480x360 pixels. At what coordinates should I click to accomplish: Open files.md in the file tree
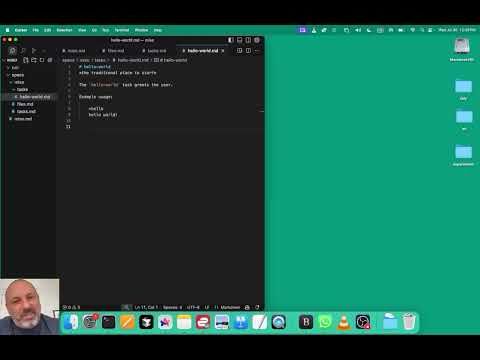(x=25, y=104)
